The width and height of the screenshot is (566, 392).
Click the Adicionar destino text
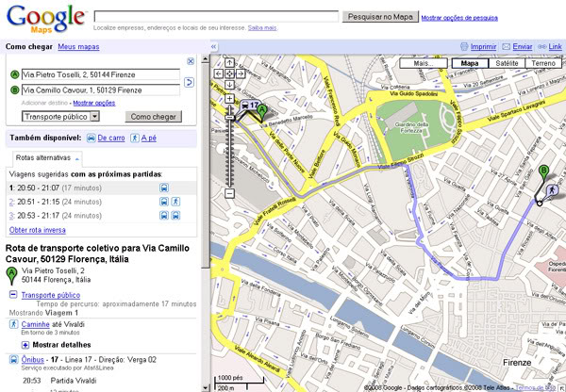44,103
